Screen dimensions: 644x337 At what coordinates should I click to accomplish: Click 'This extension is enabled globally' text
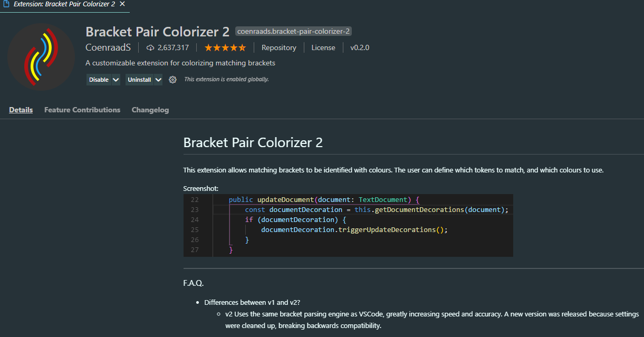click(x=226, y=79)
